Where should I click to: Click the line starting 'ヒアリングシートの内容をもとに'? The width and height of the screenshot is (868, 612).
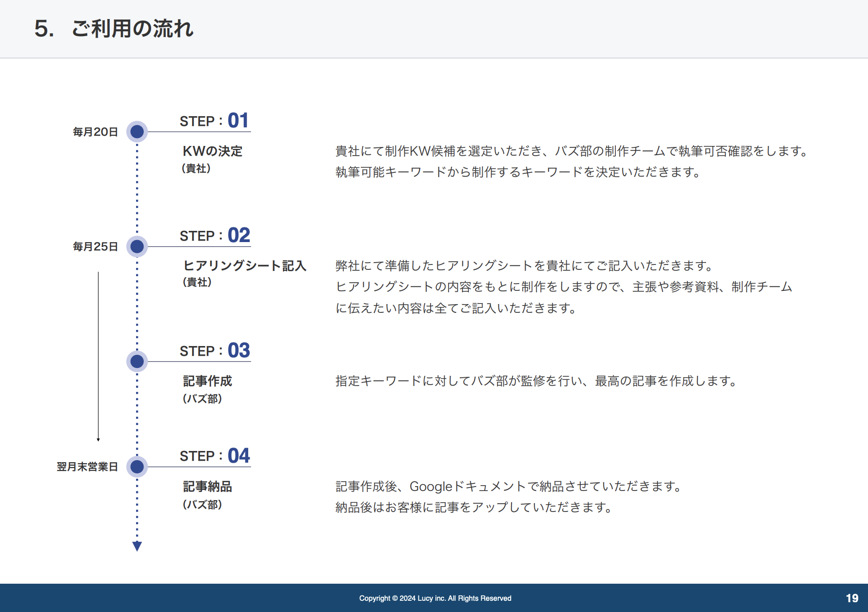coord(564,286)
